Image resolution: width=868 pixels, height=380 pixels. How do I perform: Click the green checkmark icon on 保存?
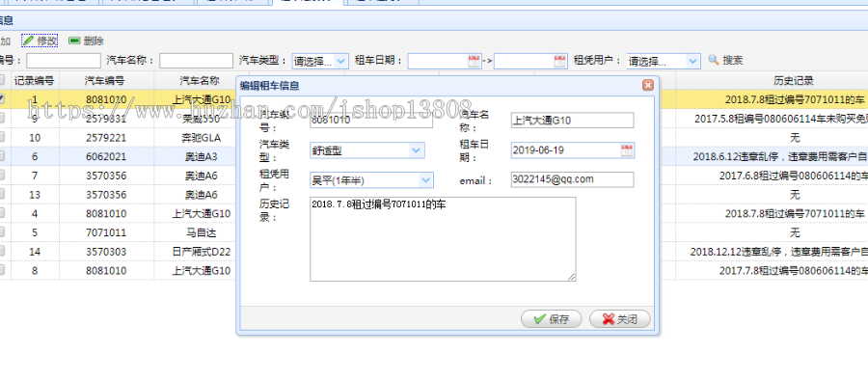coord(540,319)
